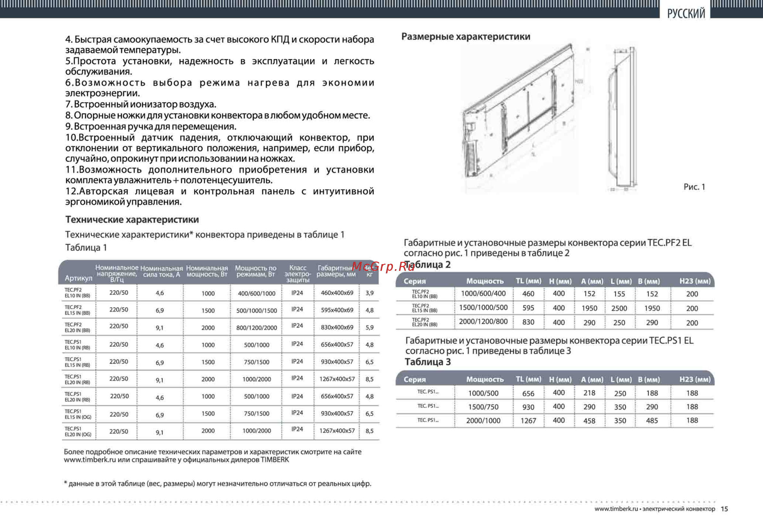The height and width of the screenshot is (532, 763).
Task: Click the '218' value in Table 3
Action: [589, 393]
